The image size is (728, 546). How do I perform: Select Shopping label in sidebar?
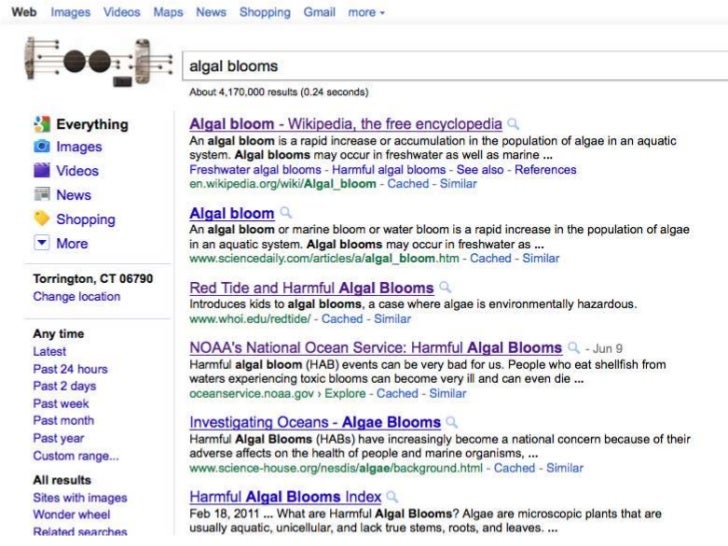(86, 219)
